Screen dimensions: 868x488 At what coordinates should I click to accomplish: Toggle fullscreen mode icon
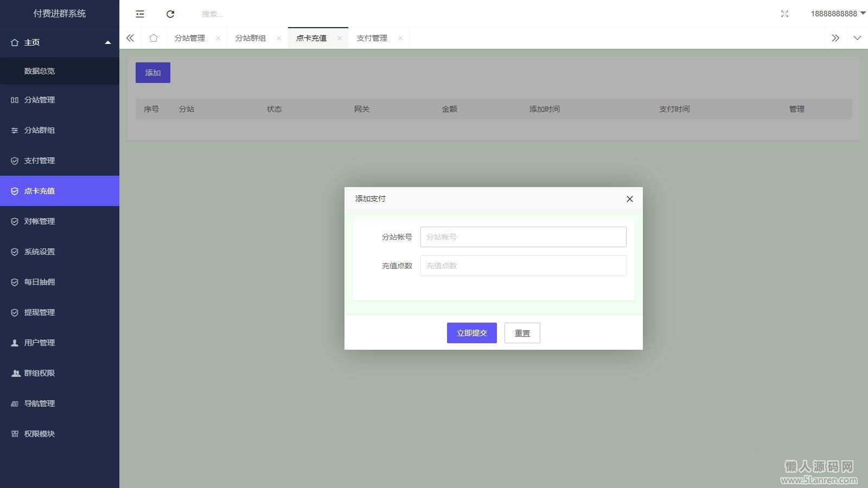pyautogui.click(x=784, y=14)
